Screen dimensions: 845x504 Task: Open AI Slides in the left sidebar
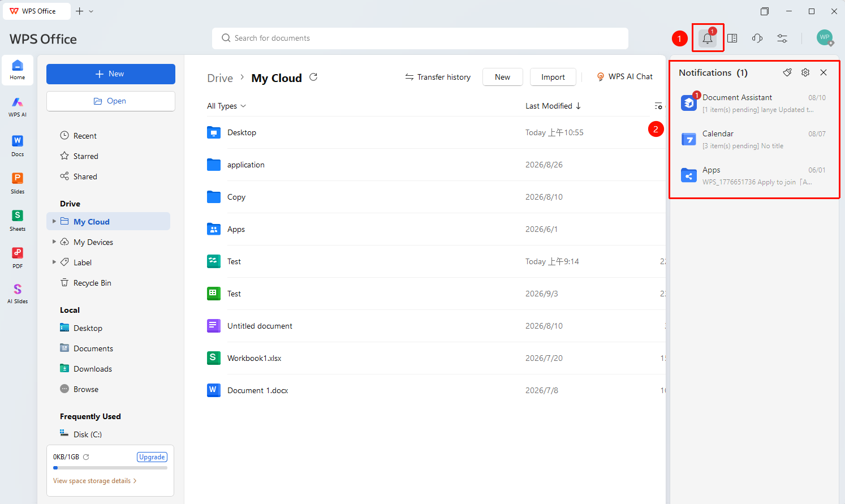(18, 294)
